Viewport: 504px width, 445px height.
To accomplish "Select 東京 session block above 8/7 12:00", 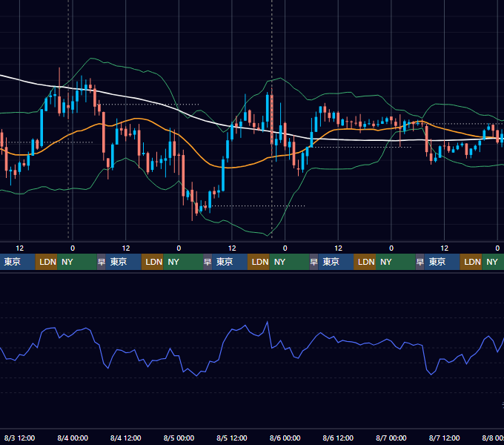I will [442, 262].
